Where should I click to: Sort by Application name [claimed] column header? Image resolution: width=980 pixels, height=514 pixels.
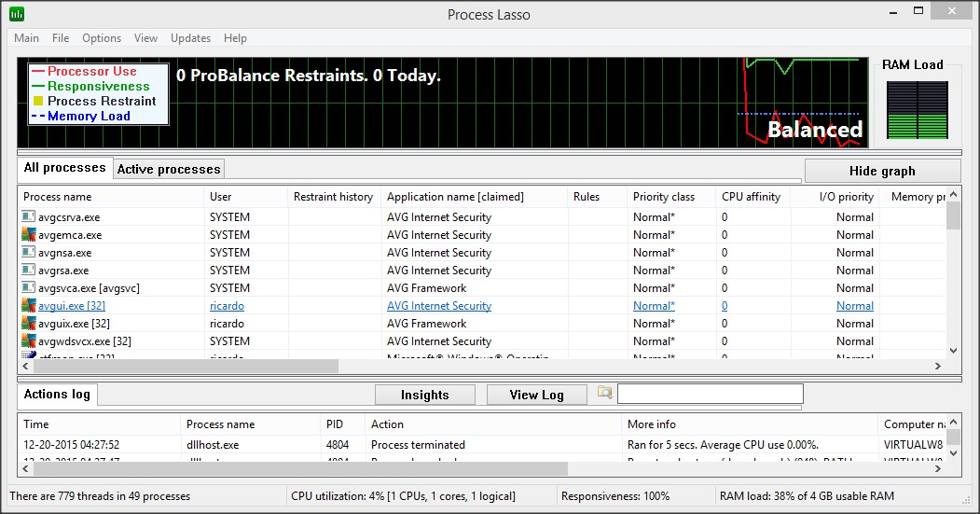pyautogui.click(x=474, y=196)
